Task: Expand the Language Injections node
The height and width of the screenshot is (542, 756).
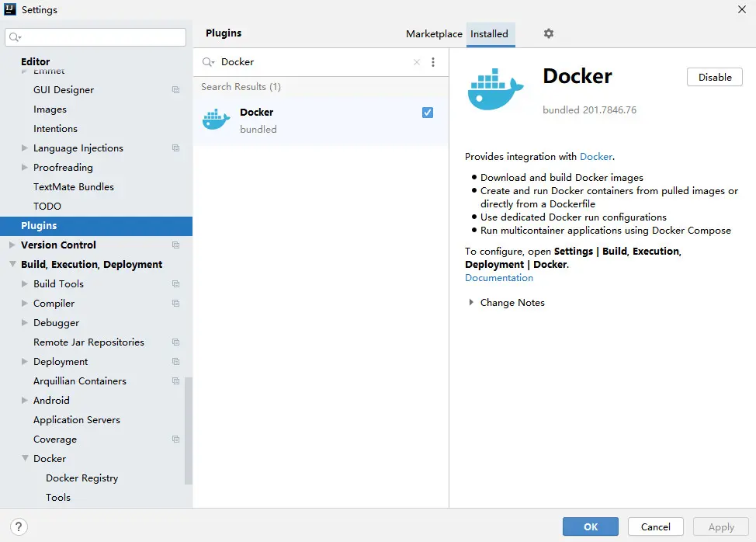Action: click(25, 148)
